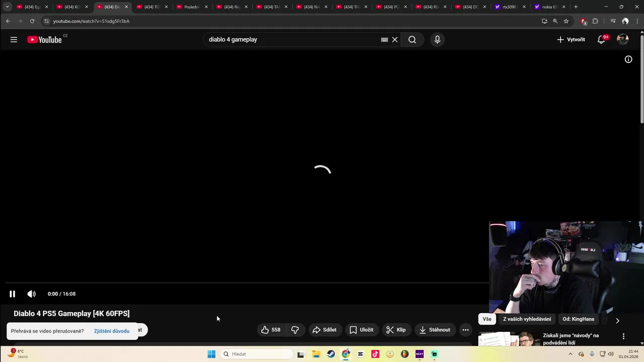Go back in the browser

click(x=8, y=21)
